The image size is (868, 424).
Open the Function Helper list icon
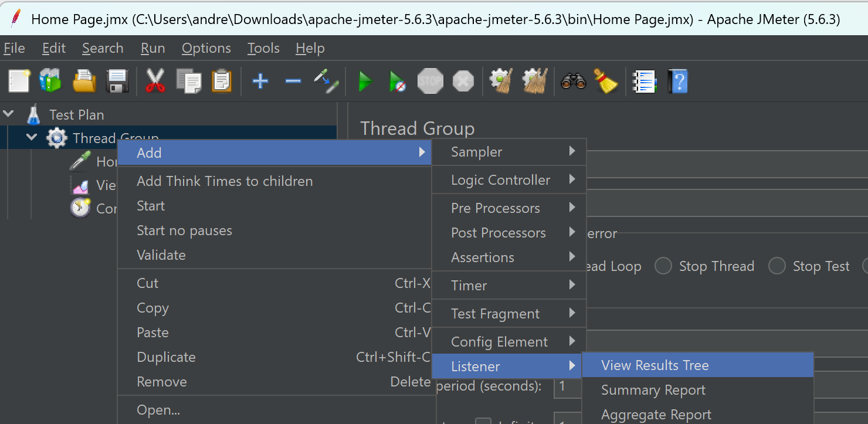pyautogui.click(x=644, y=82)
